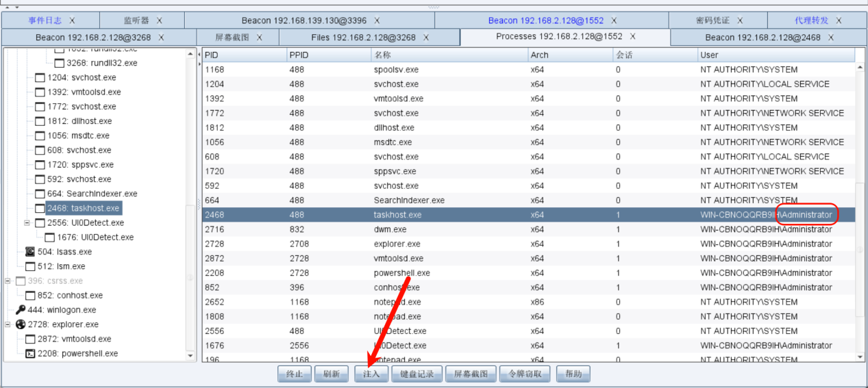Screen dimensions: 868x388
Task: Sort table by the 会话 column header
Action: (x=655, y=55)
